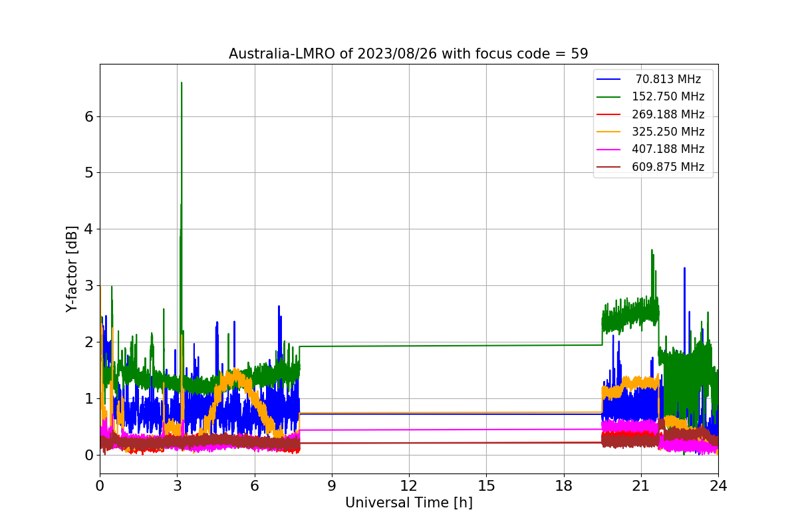Click the blue spike peak near 22.7h
Viewport: 798px width, 532px height.
pos(684,269)
